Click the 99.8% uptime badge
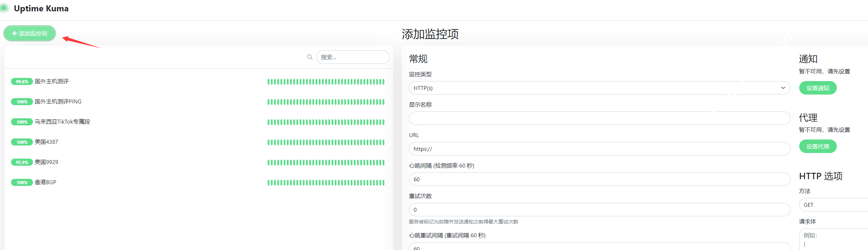 point(22,81)
